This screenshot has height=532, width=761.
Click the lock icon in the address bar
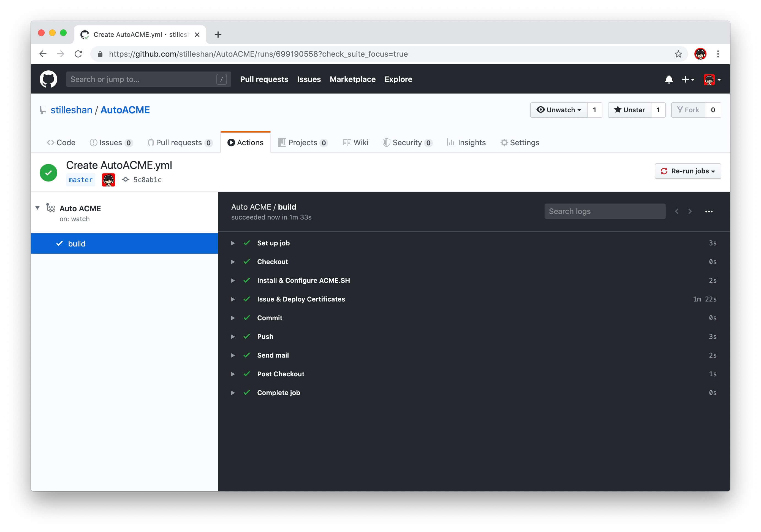pos(100,54)
